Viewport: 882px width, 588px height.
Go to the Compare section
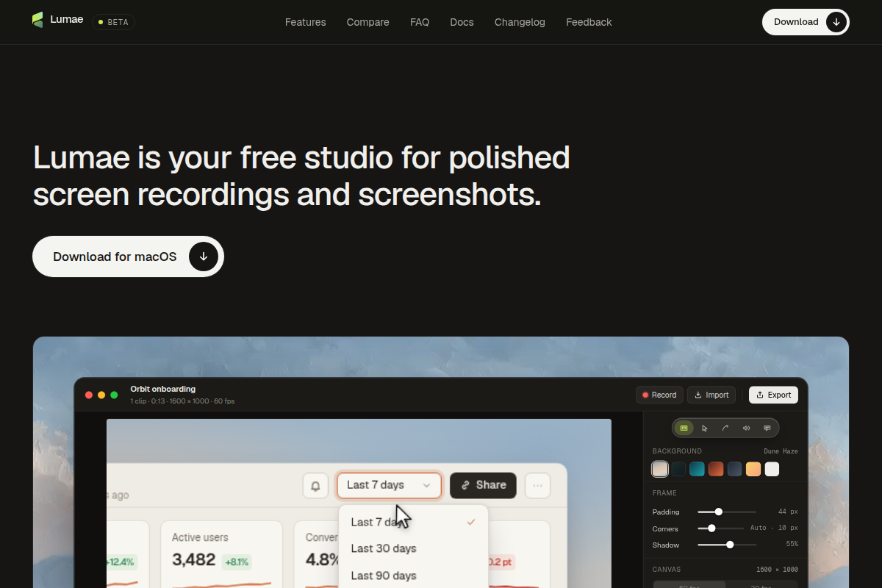point(367,22)
